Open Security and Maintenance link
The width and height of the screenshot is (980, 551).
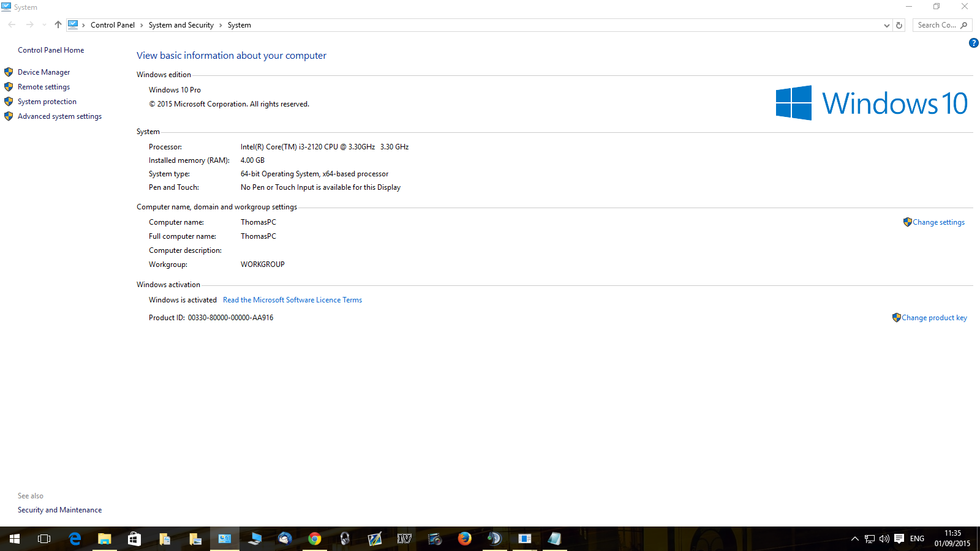coord(59,510)
